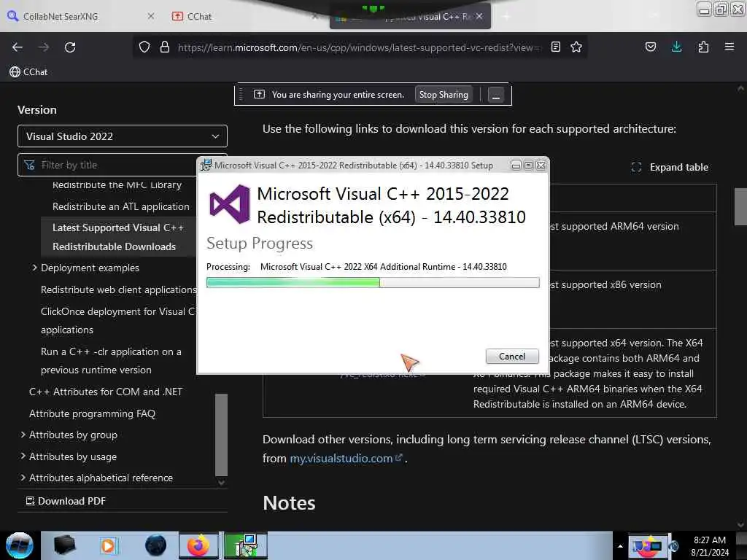Switch to the CollabNet SearXNG tab

61,16
